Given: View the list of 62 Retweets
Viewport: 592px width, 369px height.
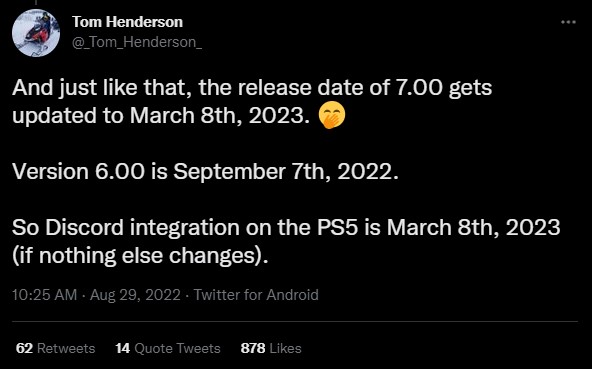Looking at the screenshot, I should pyautogui.click(x=56, y=348).
